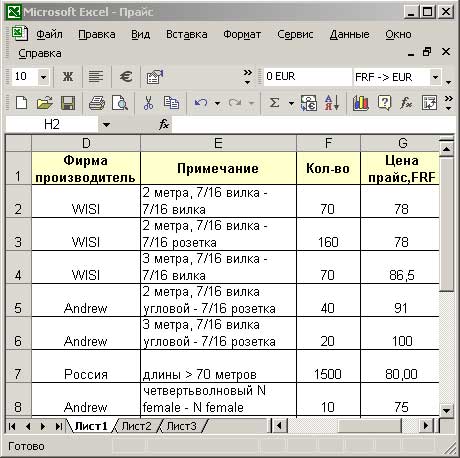Open euro toolbar options arrow
The height and width of the screenshot is (458, 460).
(x=449, y=82)
